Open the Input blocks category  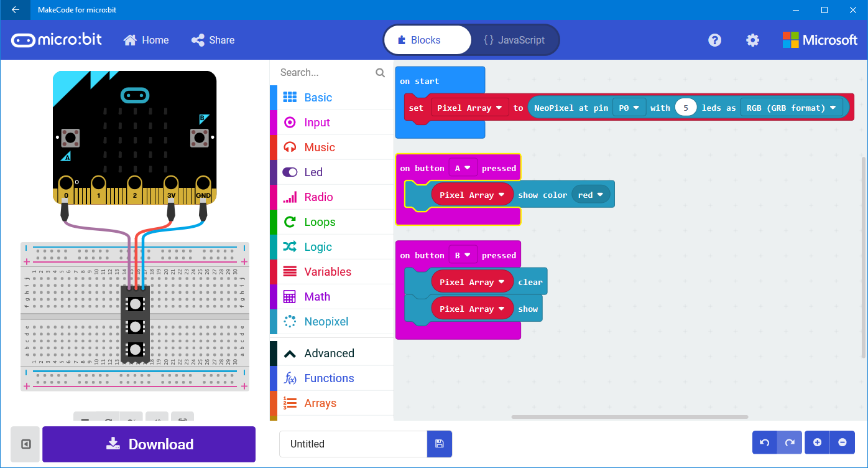[332, 122]
